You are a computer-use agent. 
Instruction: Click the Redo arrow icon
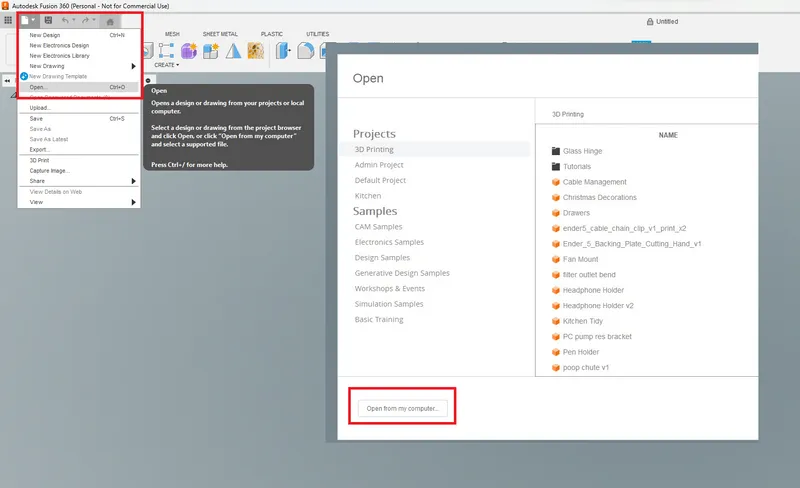88,20
